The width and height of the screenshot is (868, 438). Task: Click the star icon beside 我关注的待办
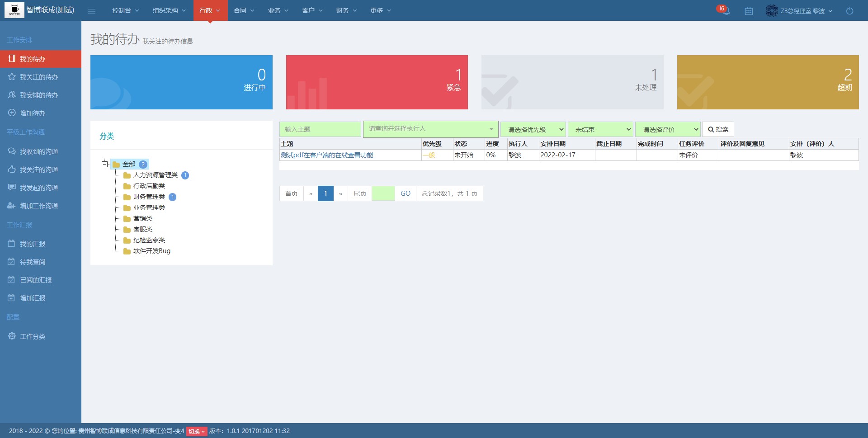[x=12, y=76]
